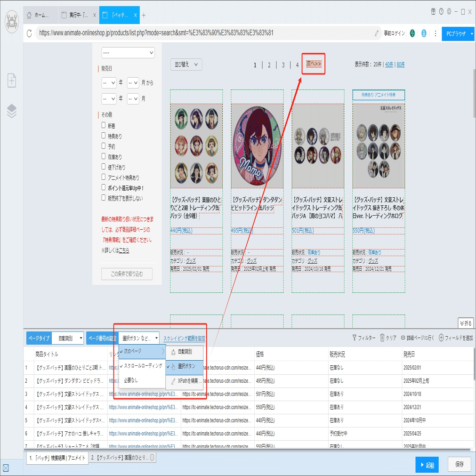The width and height of the screenshot is (476, 476).
Task: Click the green lightning circle icon
Action: tap(412, 33)
